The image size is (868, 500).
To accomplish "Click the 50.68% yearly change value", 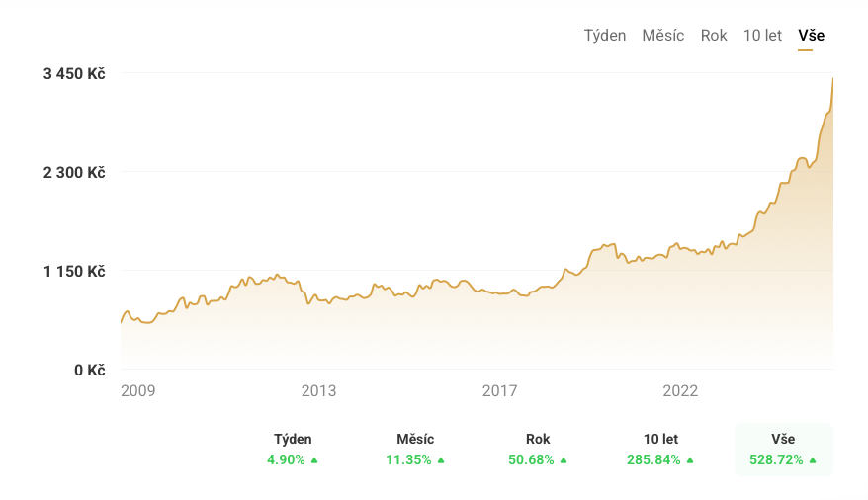I will [531, 460].
